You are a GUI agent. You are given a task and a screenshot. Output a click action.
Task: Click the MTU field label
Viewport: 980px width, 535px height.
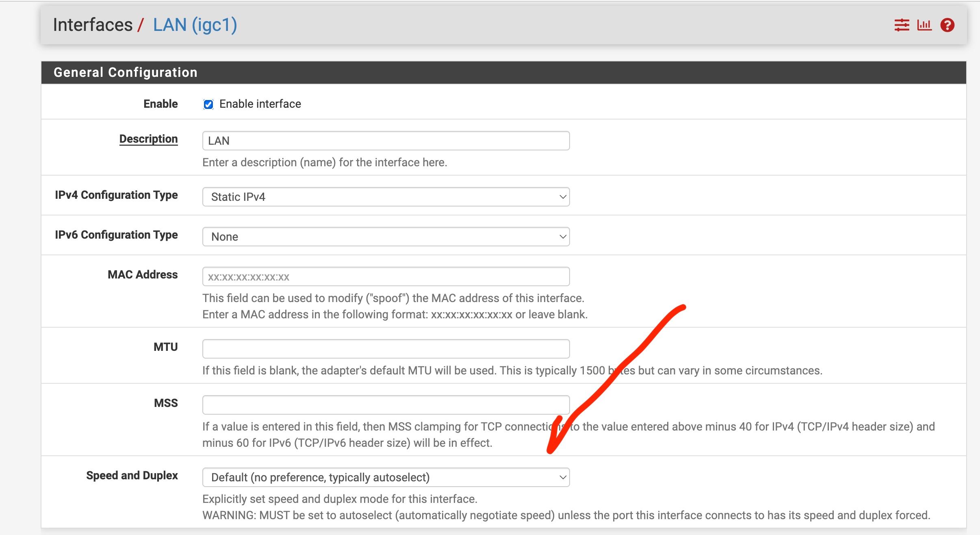click(165, 347)
